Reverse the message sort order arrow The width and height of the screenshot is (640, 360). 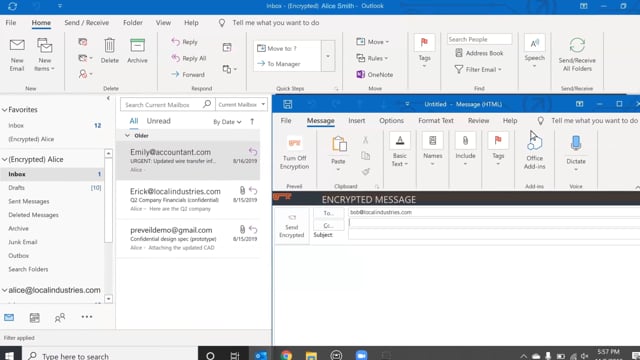pos(252,121)
